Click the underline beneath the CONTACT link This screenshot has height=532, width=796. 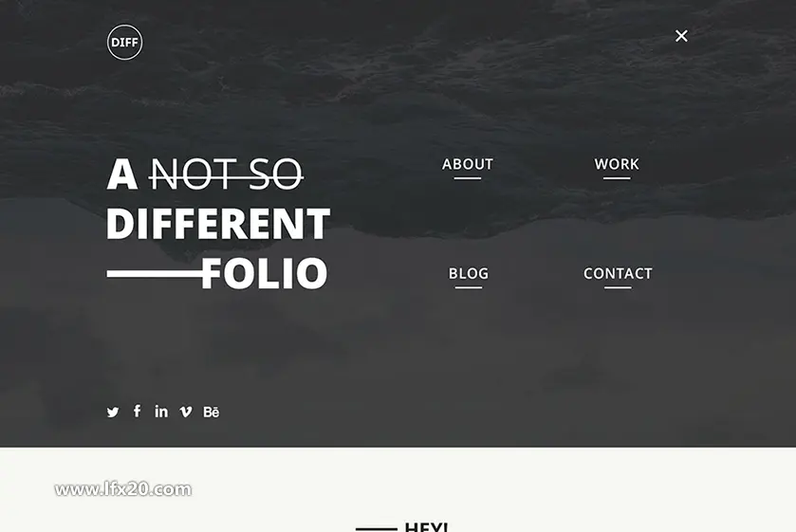tap(618, 288)
